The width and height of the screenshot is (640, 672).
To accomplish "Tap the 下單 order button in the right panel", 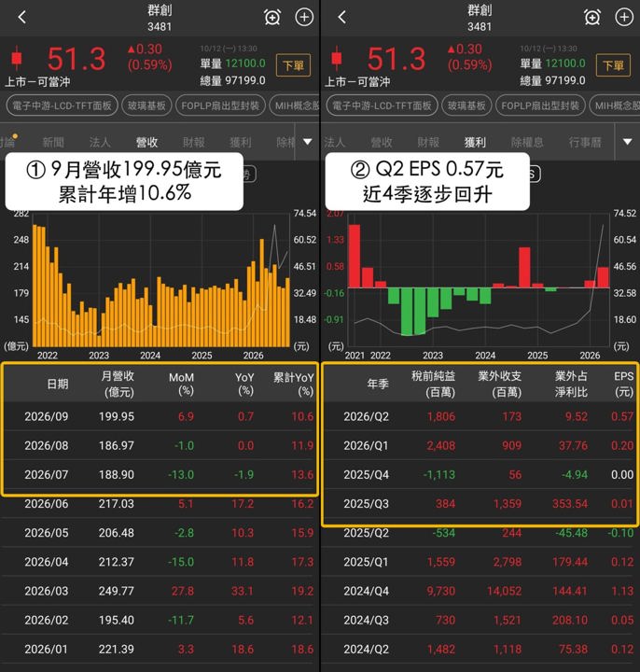I will coord(613,65).
